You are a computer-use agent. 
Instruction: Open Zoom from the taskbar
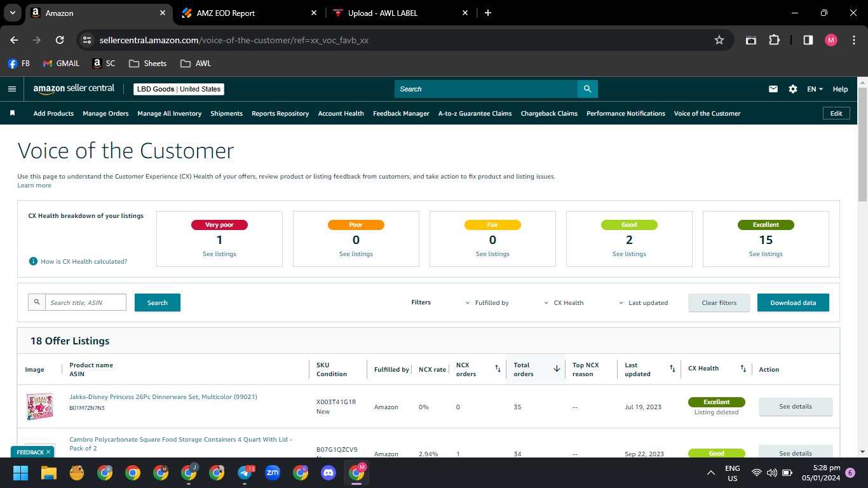[273, 473]
